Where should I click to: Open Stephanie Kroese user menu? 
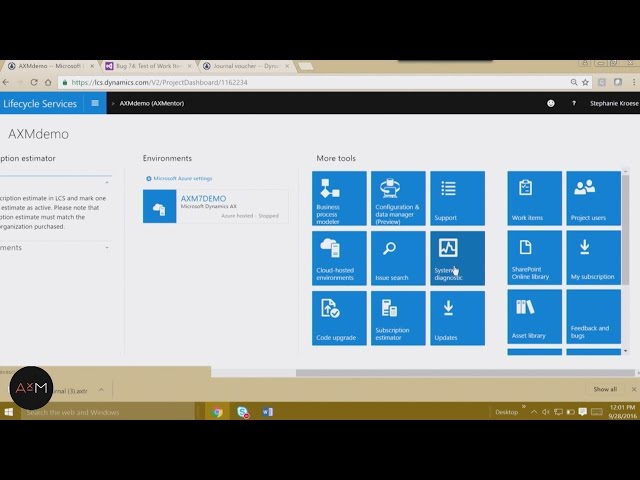[x=614, y=103]
